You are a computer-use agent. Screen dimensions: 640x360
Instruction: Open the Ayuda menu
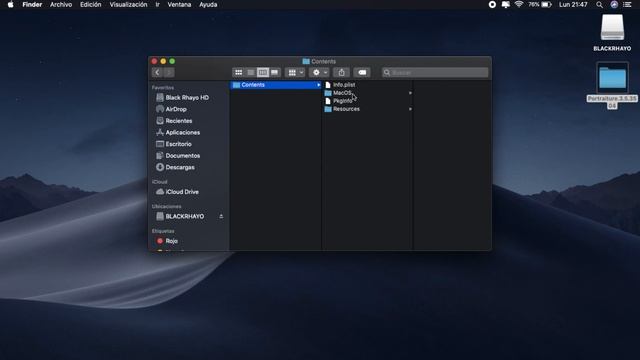tap(208, 4)
